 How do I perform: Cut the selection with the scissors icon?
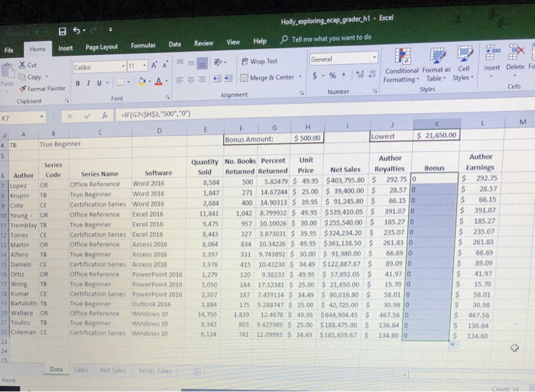point(28,65)
